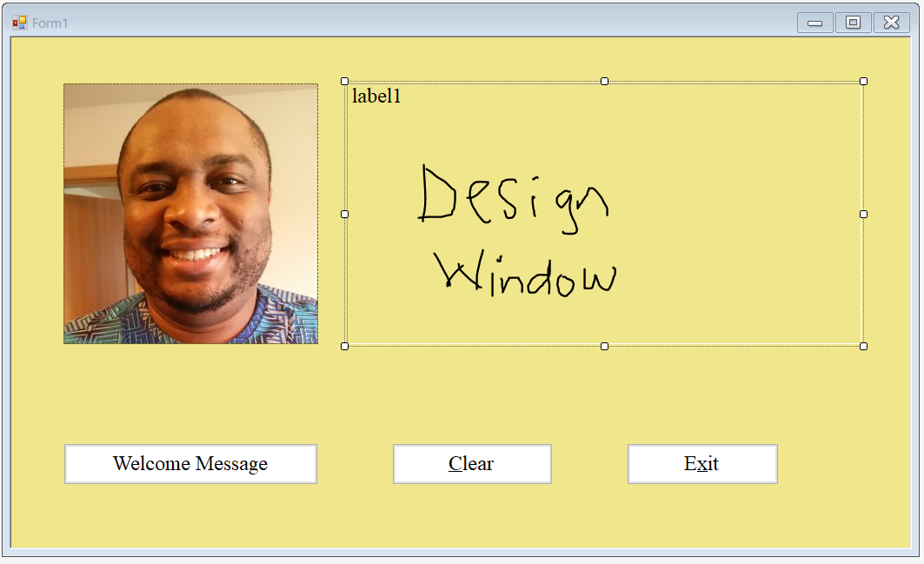The height and width of the screenshot is (564, 924).
Task: Select the label1 text
Action: [x=376, y=96]
